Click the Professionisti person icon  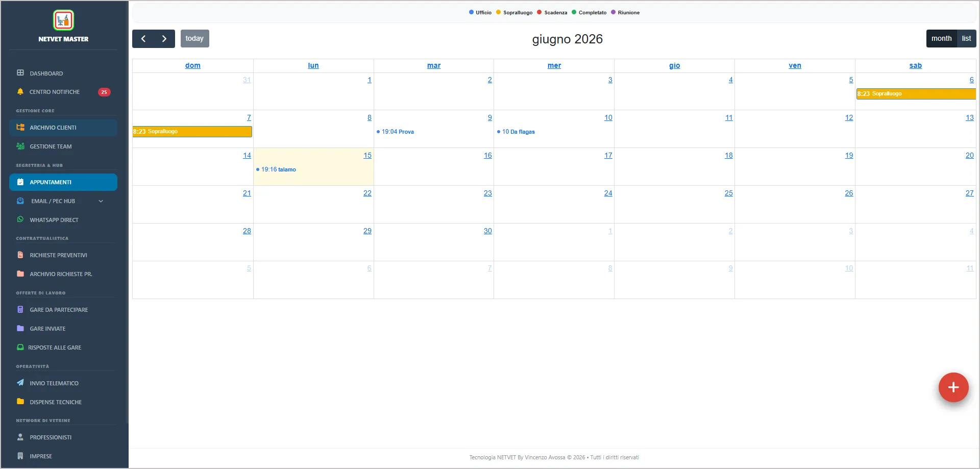coord(20,437)
